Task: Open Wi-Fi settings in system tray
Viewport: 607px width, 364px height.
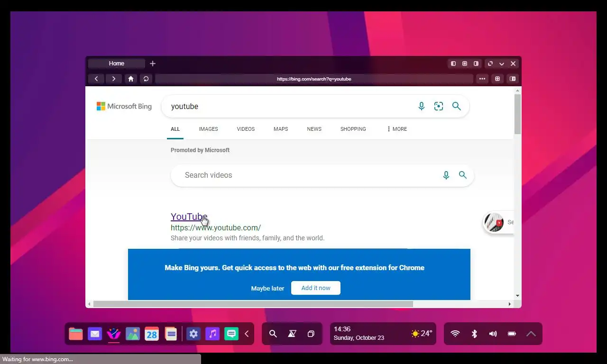Action: point(455,334)
